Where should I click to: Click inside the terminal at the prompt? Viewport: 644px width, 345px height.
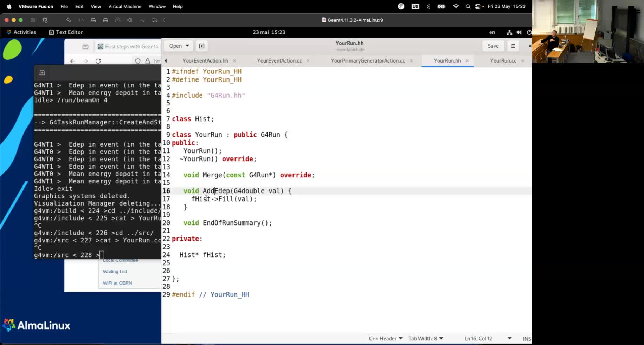102,255
